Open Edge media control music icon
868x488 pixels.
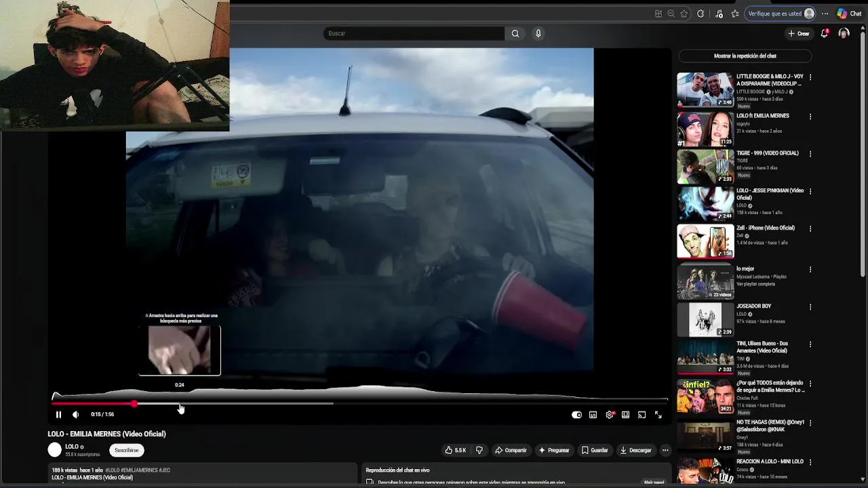pos(719,14)
